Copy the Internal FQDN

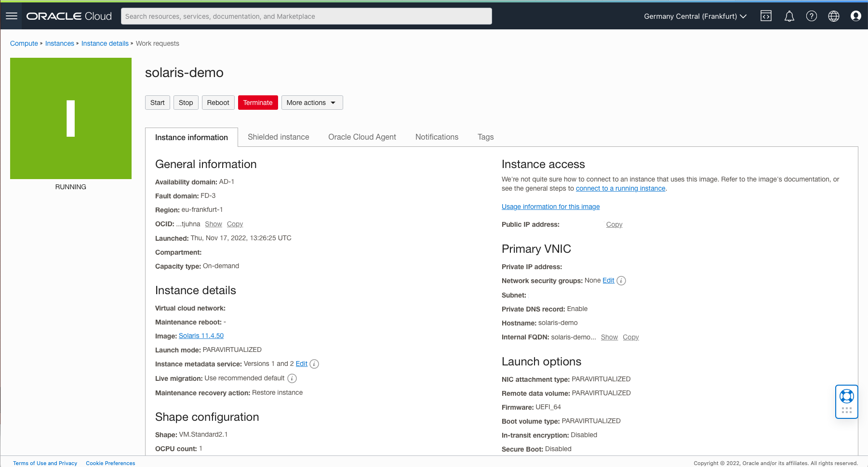631,337
